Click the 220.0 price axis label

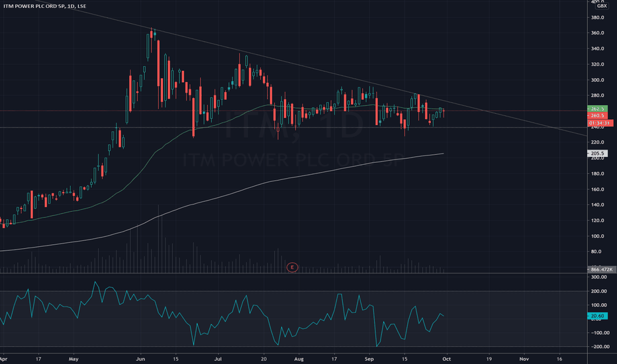(x=597, y=142)
